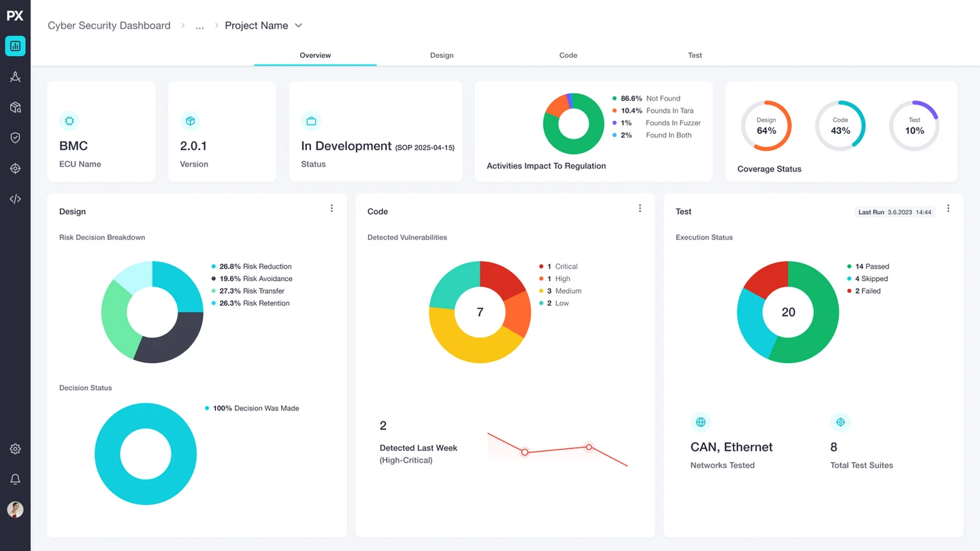
Task: Switch to the Code tab
Action: tap(568, 55)
